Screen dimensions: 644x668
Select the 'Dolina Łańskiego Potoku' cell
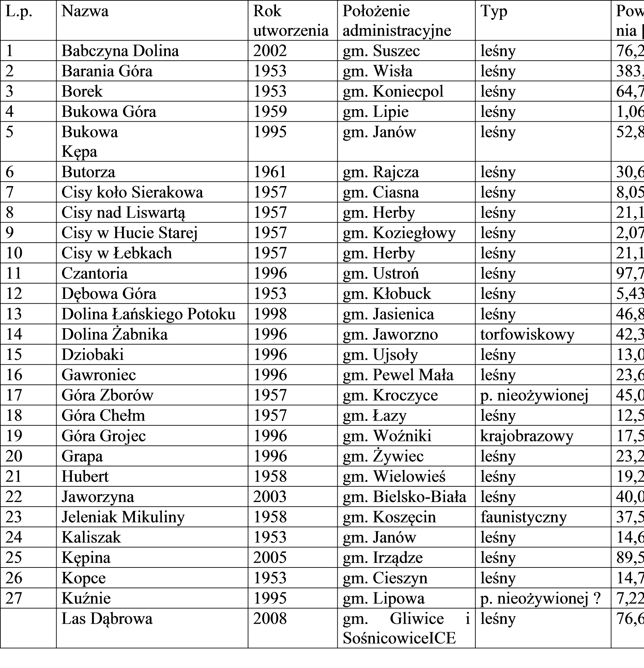pyautogui.click(x=149, y=314)
